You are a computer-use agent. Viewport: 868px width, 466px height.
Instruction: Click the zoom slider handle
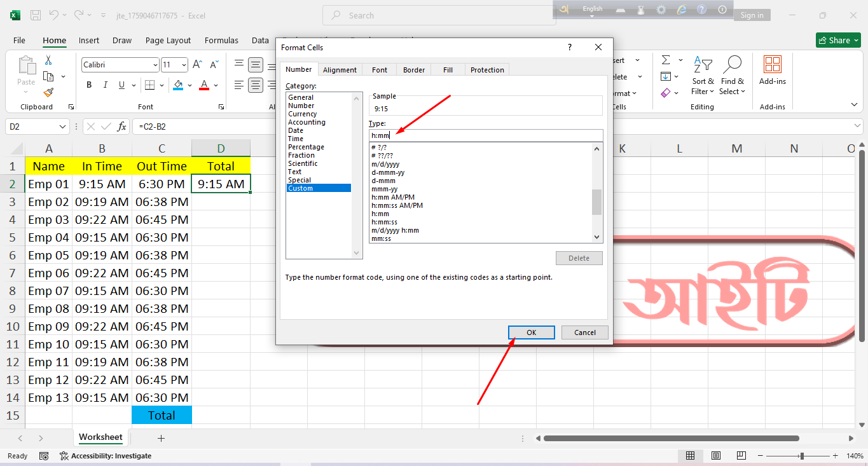pyautogui.click(x=802, y=456)
